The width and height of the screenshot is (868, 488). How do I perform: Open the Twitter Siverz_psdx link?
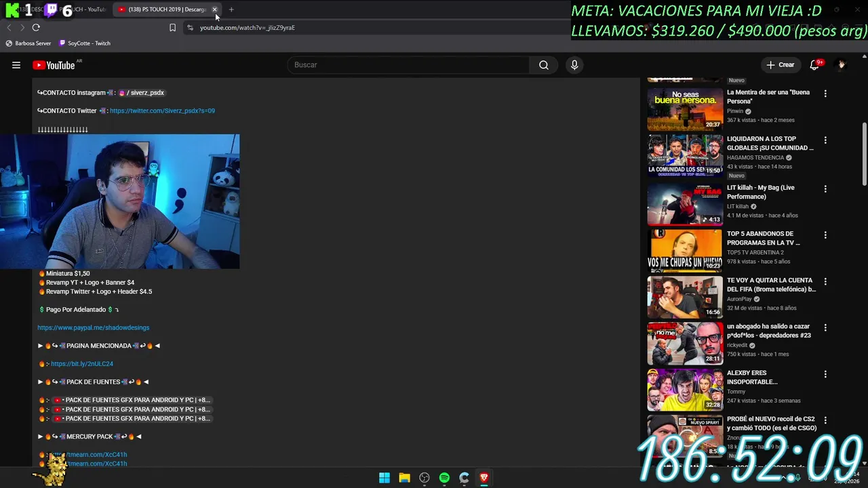pyautogui.click(x=162, y=110)
